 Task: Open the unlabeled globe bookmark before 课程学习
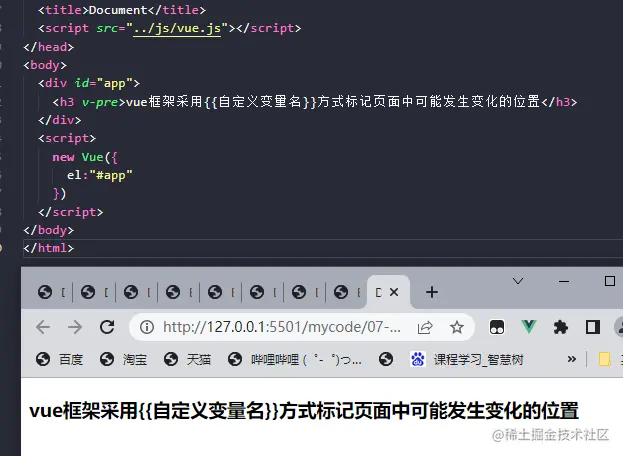point(386,359)
